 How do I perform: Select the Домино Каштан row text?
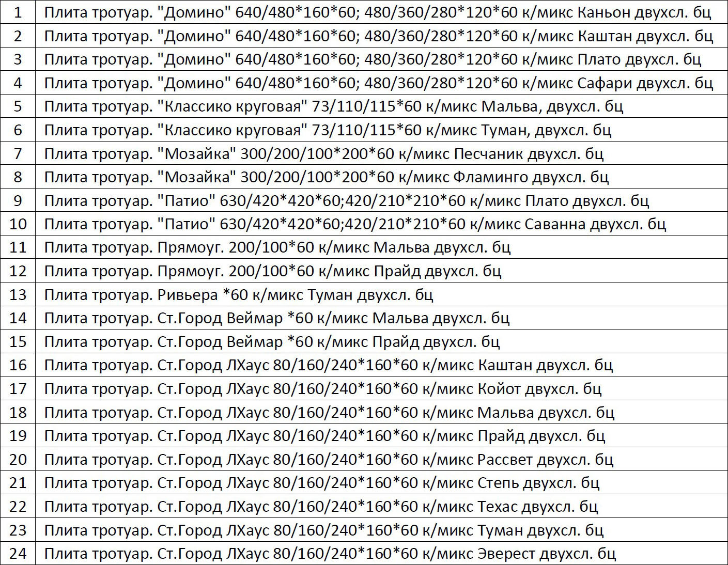pyautogui.click(x=378, y=36)
